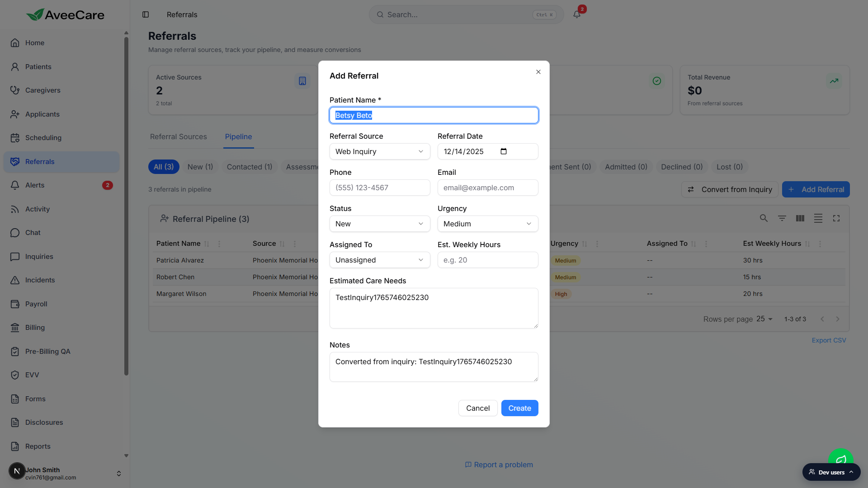This screenshot has width=868, height=488.
Task: Switch to the Referral Sources tab
Action: point(178,136)
